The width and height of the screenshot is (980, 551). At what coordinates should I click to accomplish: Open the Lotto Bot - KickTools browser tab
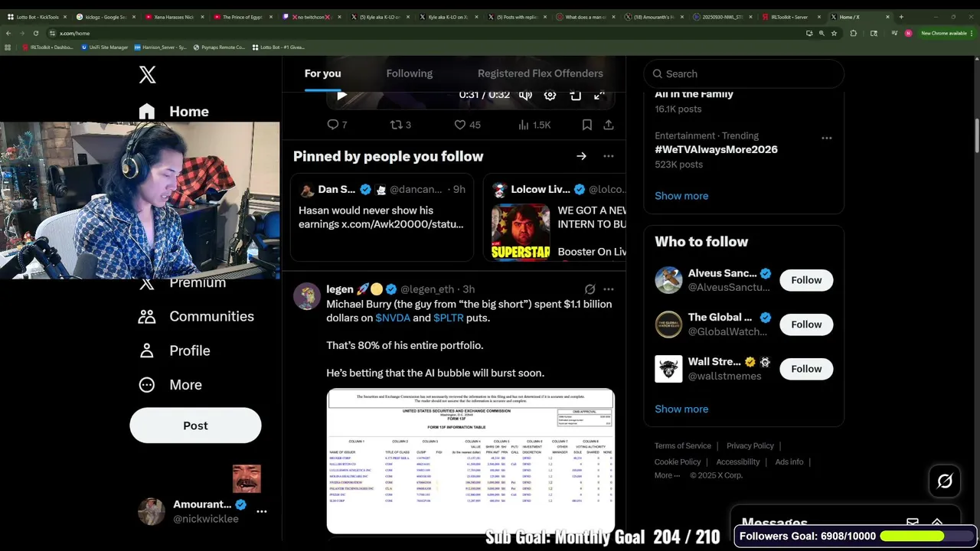[36, 17]
